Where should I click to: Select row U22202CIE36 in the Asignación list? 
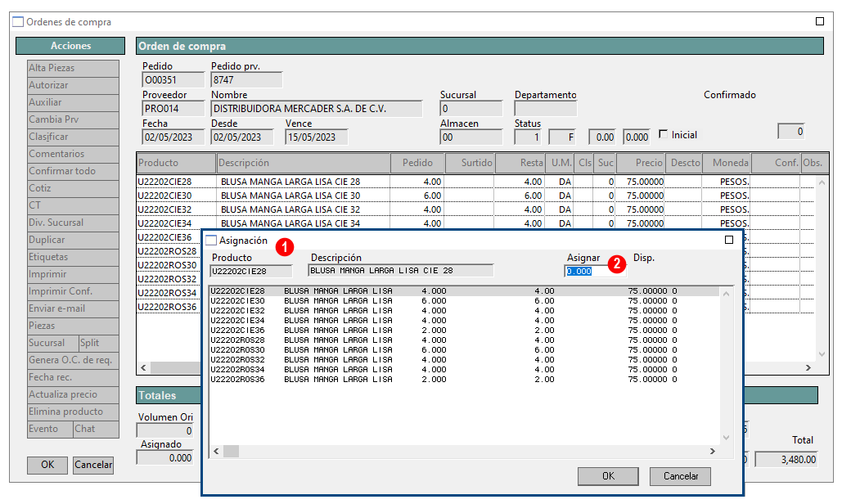(x=464, y=331)
